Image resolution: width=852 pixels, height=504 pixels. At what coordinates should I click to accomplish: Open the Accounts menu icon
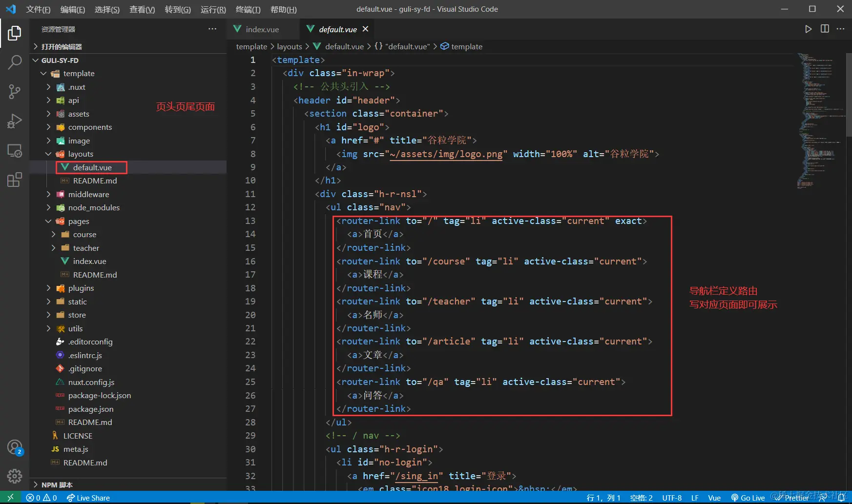[x=15, y=447]
